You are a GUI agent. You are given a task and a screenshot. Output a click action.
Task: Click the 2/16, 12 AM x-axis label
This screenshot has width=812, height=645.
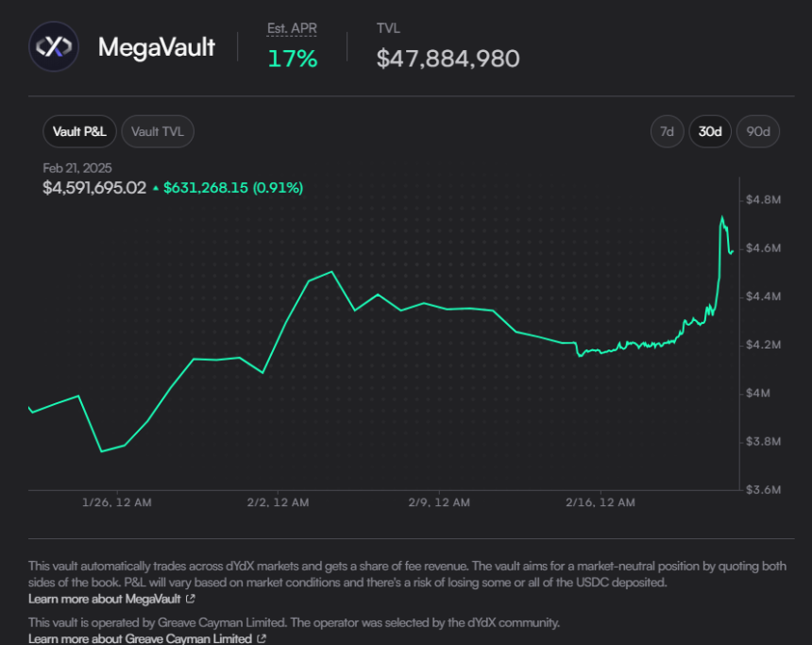tap(601, 502)
